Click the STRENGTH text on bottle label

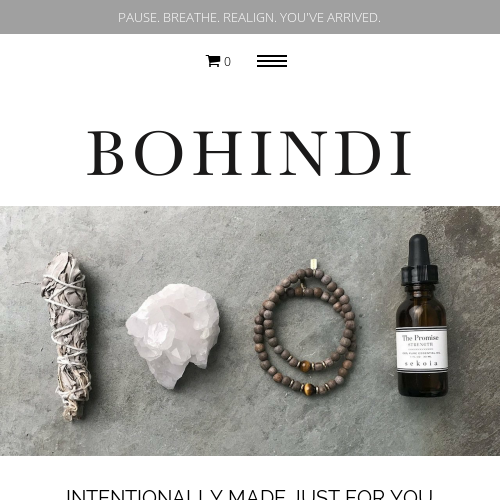coord(420,344)
